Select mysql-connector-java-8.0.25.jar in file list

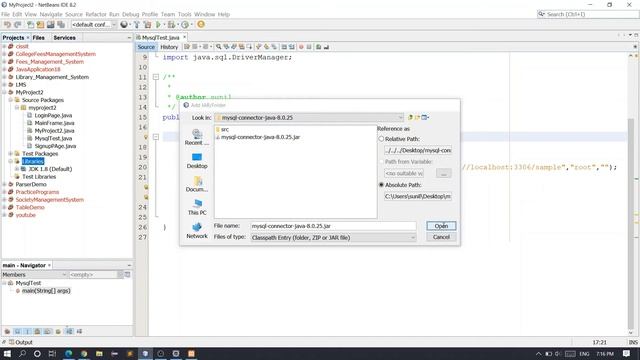point(258,137)
